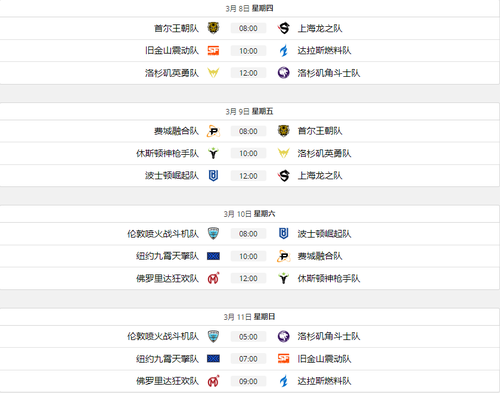The width and height of the screenshot is (500, 393).
Task: Click Dallas Fuel logo in March 8 match
Action: [284, 51]
